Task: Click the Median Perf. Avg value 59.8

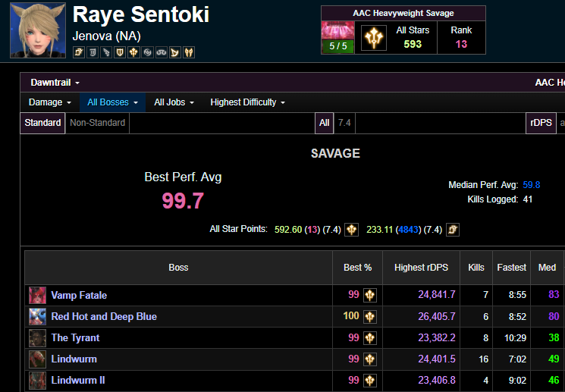Action: point(532,185)
